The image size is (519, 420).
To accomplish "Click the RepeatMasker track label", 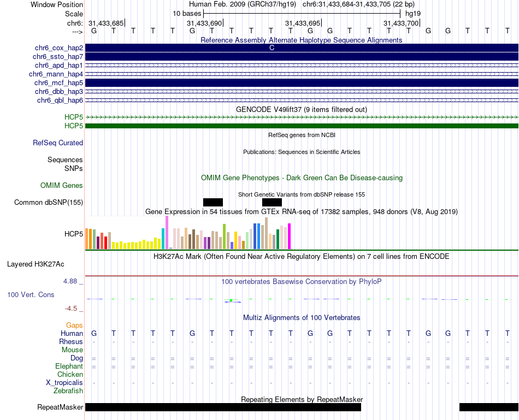I will (60, 407).
